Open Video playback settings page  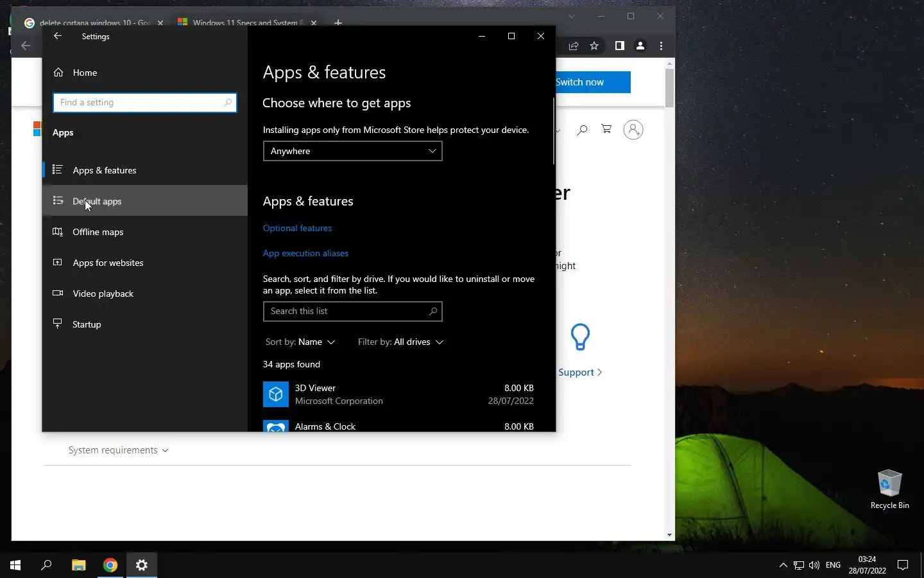coord(145,293)
